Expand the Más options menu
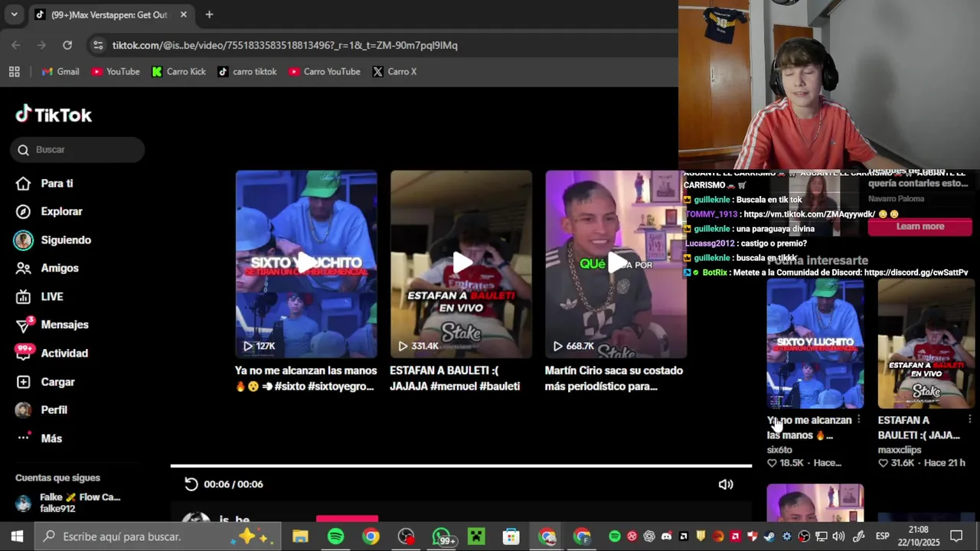This screenshot has height=551, width=980. (x=38, y=439)
